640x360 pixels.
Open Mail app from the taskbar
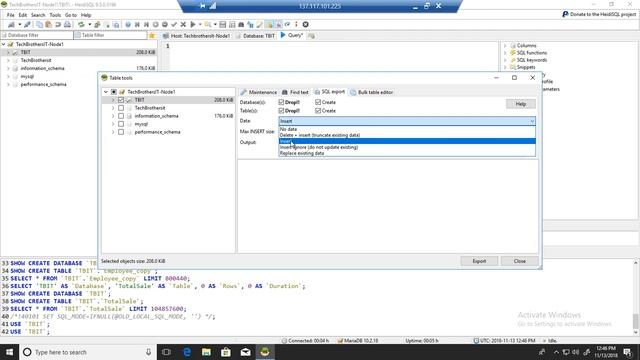click(245, 352)
